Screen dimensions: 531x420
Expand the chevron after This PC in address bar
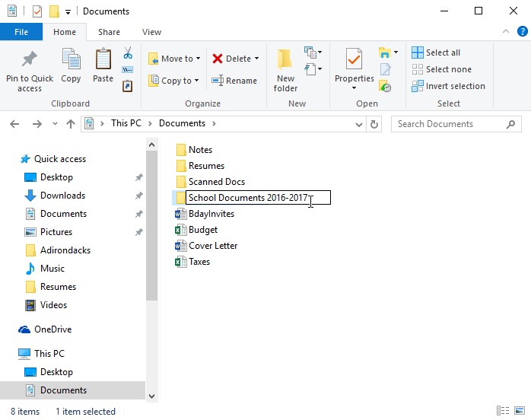(x=150, y=123)
